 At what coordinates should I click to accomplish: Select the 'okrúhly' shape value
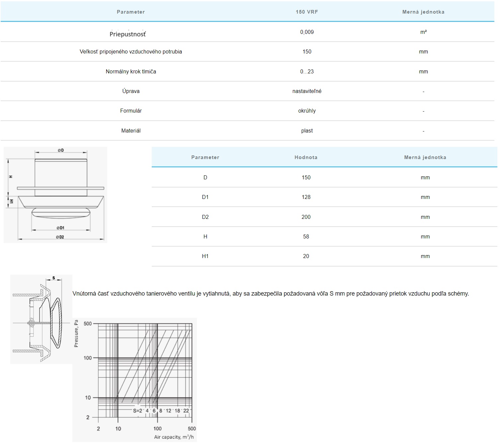[307, 111]
